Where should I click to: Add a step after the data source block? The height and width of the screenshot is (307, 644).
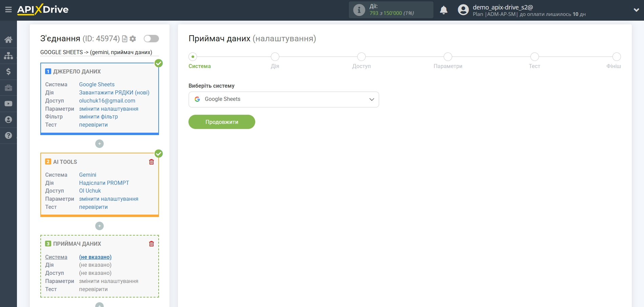tap(99, 144)
